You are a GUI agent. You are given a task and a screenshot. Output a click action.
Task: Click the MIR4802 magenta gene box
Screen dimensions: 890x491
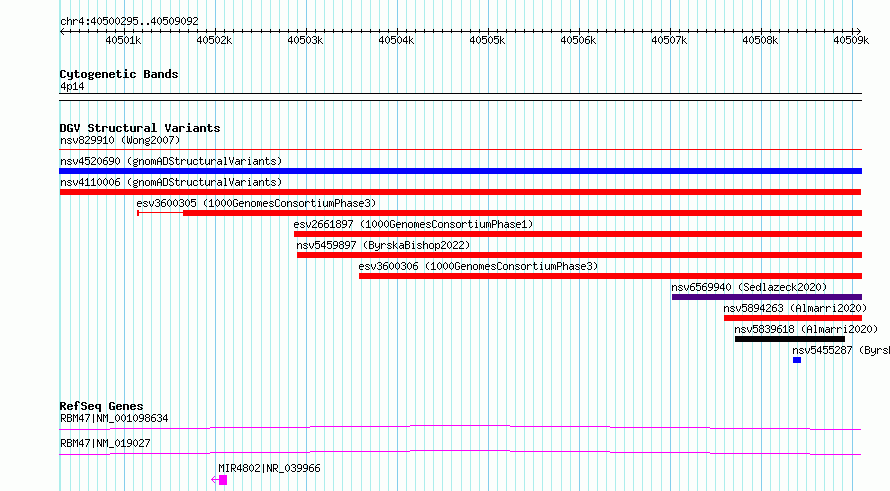tap(223, 480)
